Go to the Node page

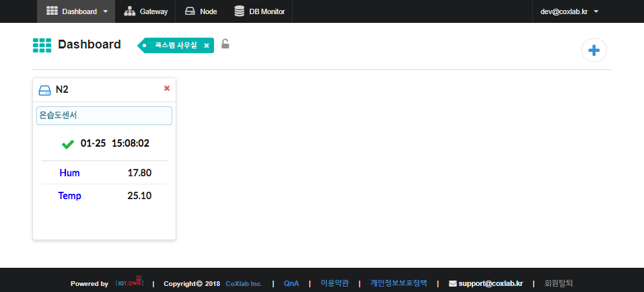point(201,11)
